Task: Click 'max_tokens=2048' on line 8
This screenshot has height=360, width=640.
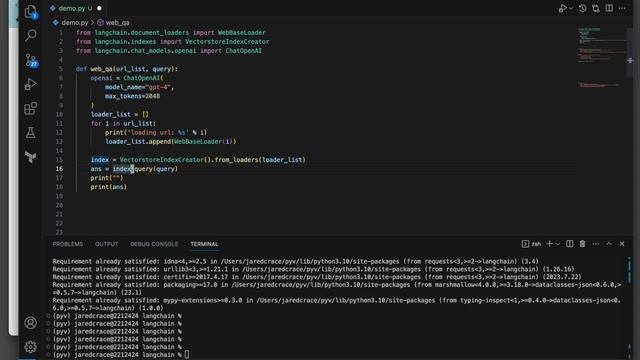Action: point(132,96)
